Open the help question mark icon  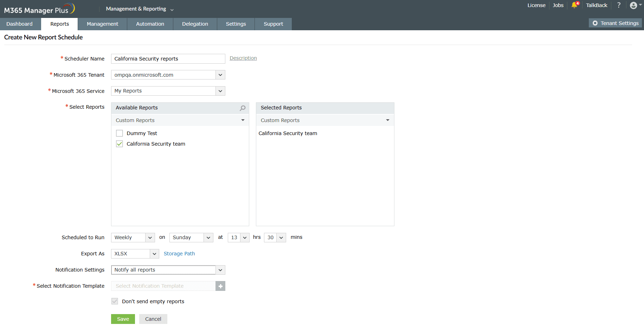click(619, 5)
